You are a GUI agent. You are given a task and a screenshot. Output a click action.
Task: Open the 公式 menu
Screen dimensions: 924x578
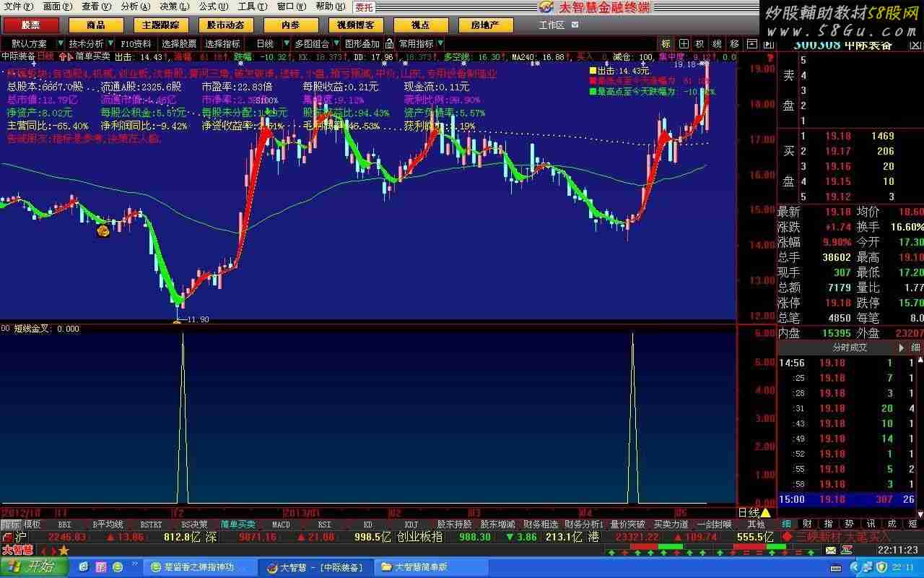click(214, 7)
